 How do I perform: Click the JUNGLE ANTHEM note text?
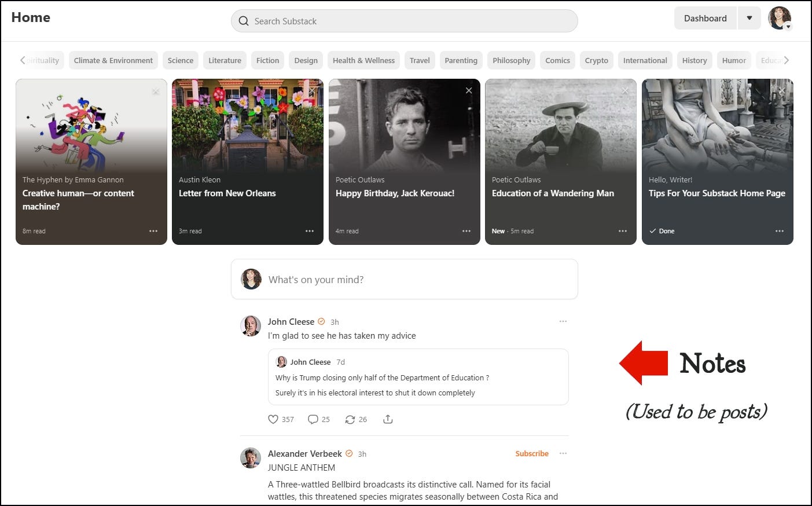(301, 468)
